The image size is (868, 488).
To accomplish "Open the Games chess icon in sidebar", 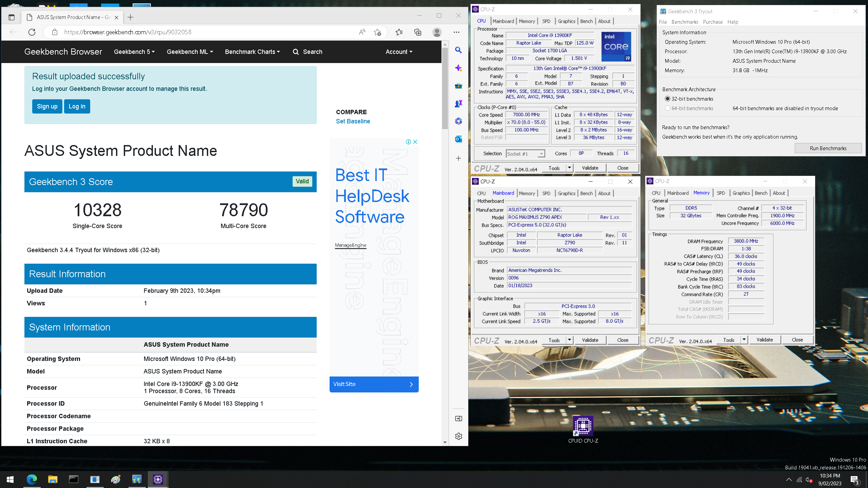I will (x=458, y=103).
